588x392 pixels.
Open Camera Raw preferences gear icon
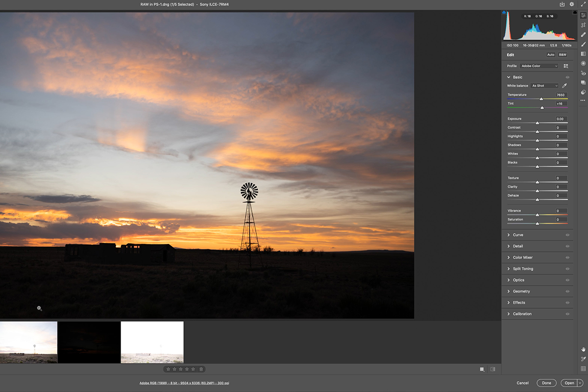coord(571,4)
